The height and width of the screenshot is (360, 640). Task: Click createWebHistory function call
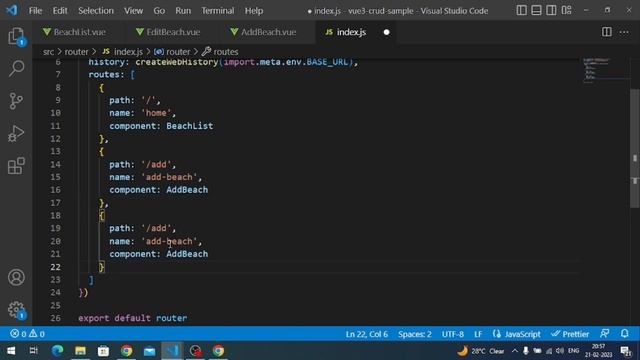[x=177, y=62]
